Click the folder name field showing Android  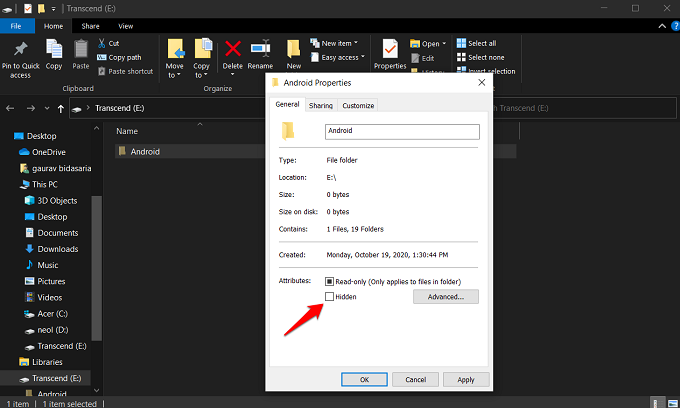point(402,132)
